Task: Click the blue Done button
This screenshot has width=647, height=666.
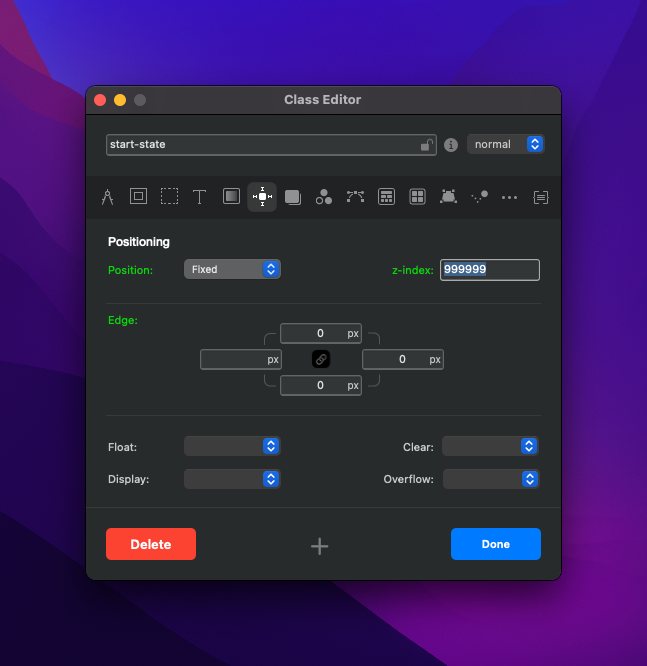Action: point(495,544)
